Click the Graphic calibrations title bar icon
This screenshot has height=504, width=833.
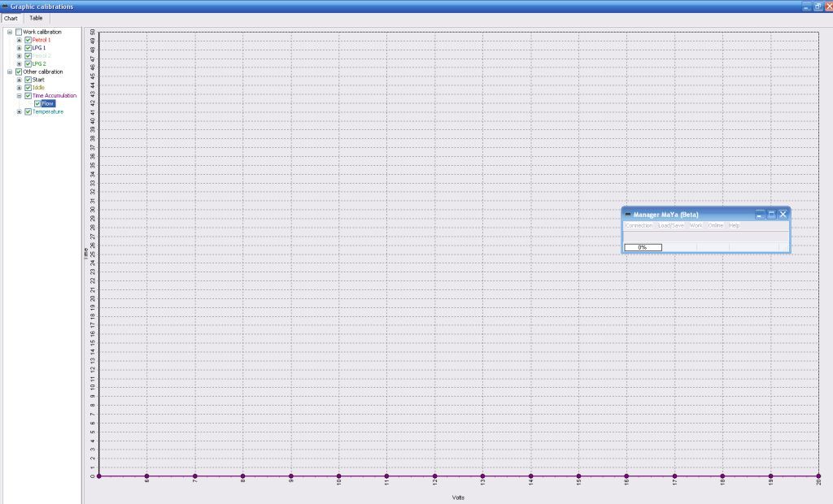[5, 7]
